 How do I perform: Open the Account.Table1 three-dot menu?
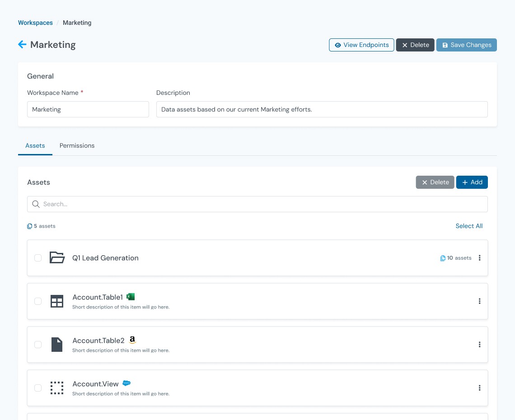coord(479,301)
